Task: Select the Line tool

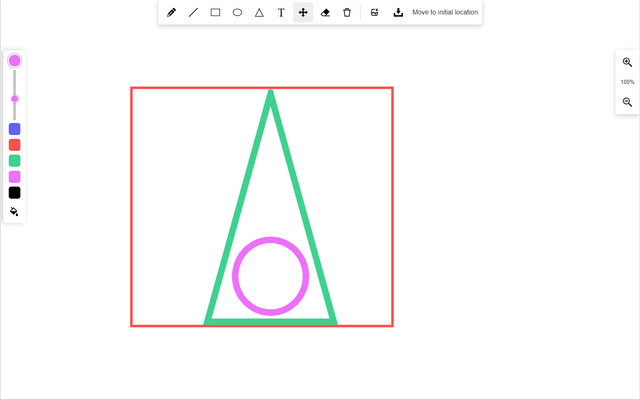Action: click(x=193, y=13)
